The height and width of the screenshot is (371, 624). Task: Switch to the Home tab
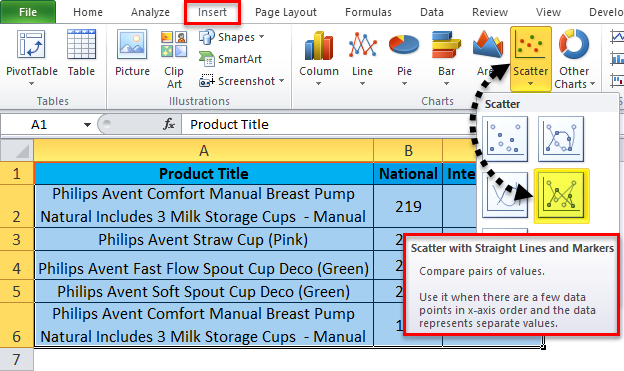pyautogui.click(x=88, y=12)
